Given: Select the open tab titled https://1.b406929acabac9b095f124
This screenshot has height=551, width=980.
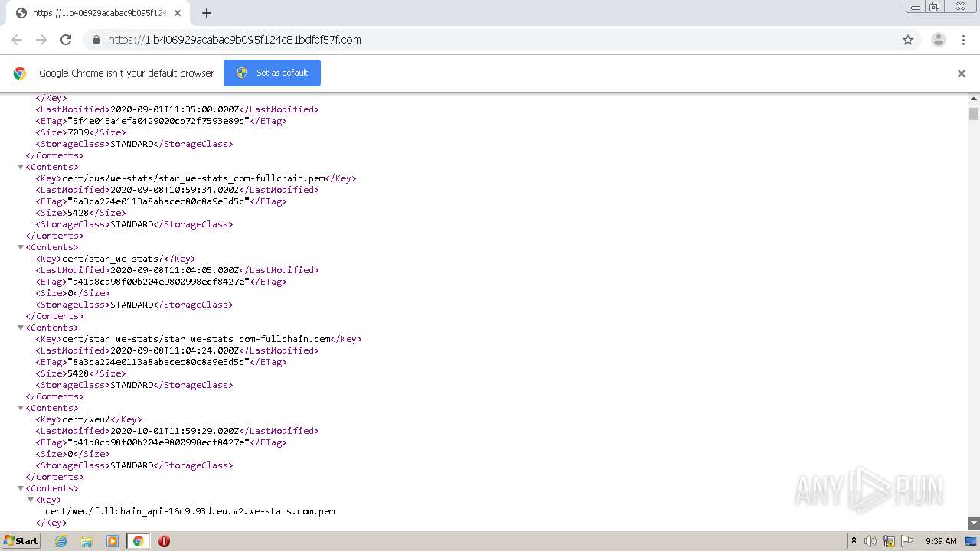Looking at the screenshot, I should click(98, 13).
